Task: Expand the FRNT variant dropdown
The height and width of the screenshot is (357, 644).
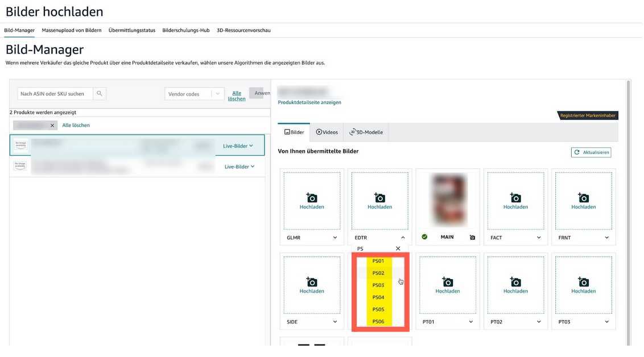Action: [606, 238]
